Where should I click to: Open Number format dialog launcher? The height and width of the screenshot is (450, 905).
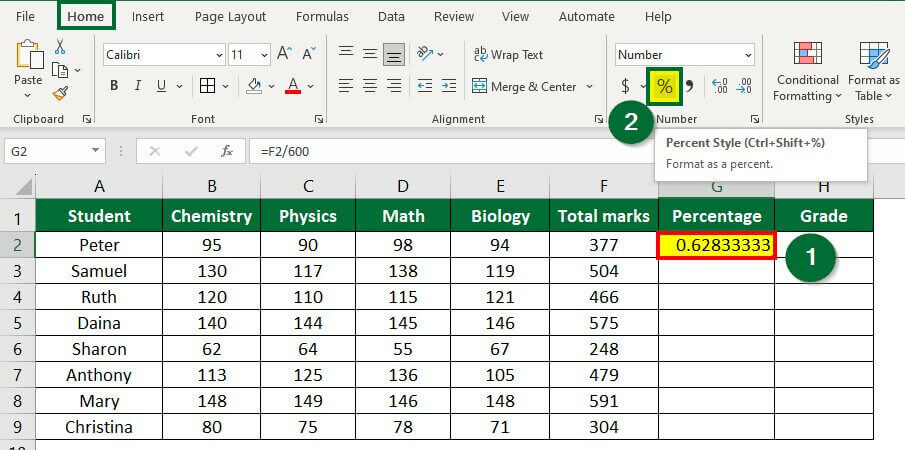pyautogui.click(x=754, y=119)
